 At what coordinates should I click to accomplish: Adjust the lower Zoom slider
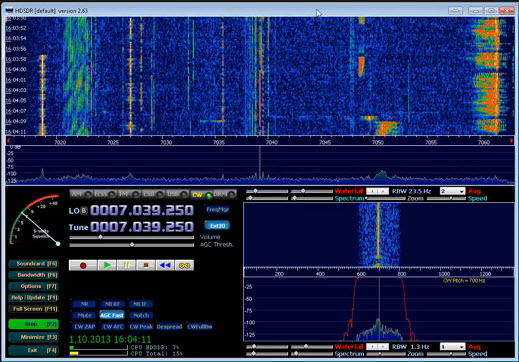pos(386,354)
